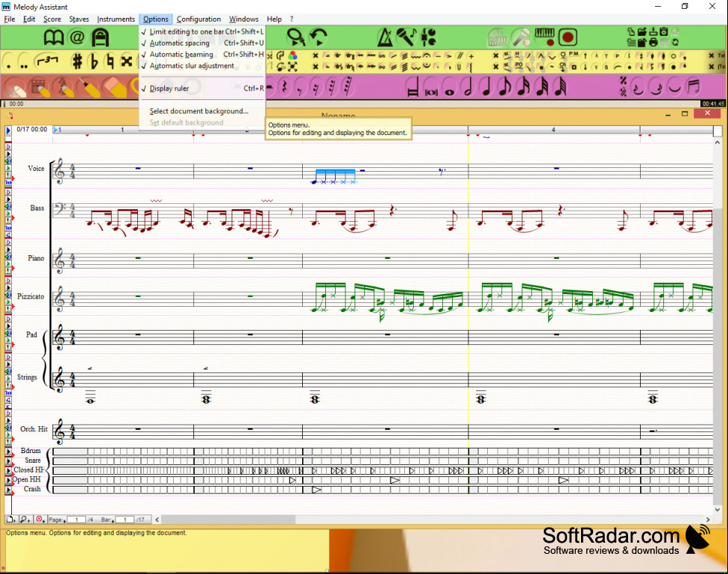Open the Staves menu
Screen dimensions: 728x574
[x=79, y=19]
